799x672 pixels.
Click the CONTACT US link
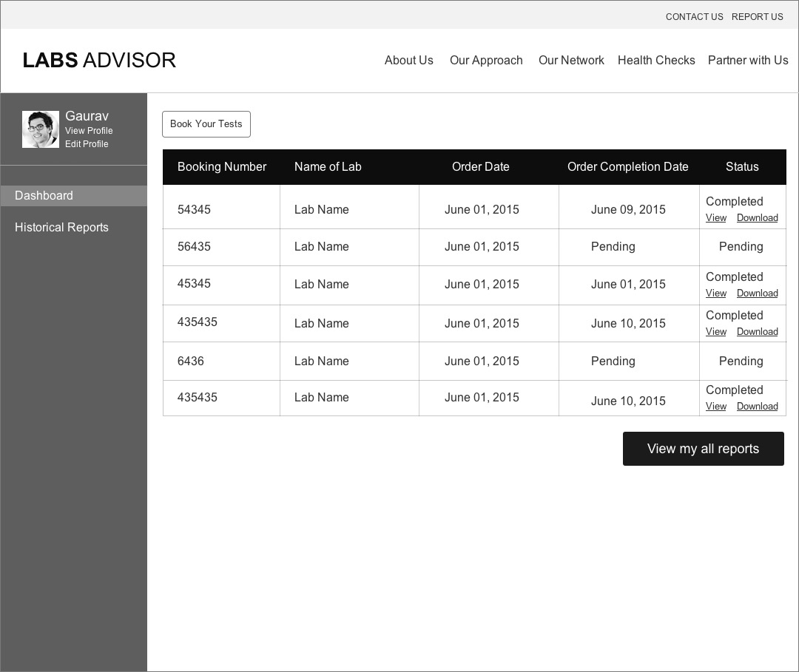point(694,17)
